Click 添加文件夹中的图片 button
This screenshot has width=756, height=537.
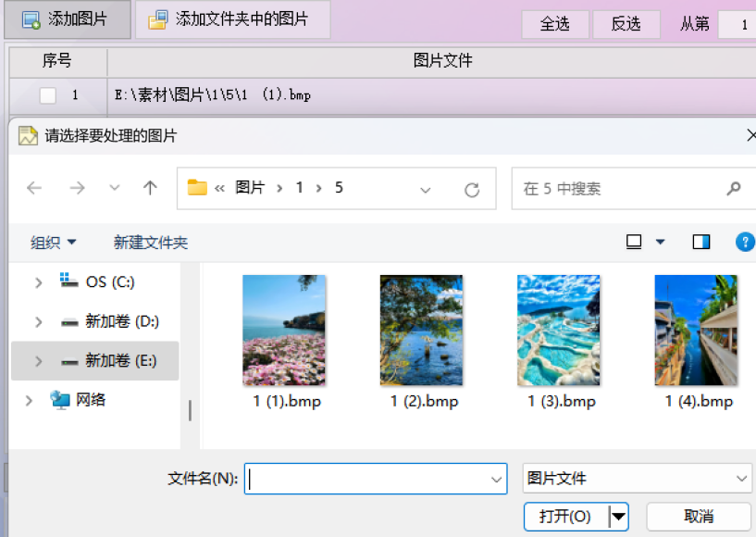pos(233,19)
